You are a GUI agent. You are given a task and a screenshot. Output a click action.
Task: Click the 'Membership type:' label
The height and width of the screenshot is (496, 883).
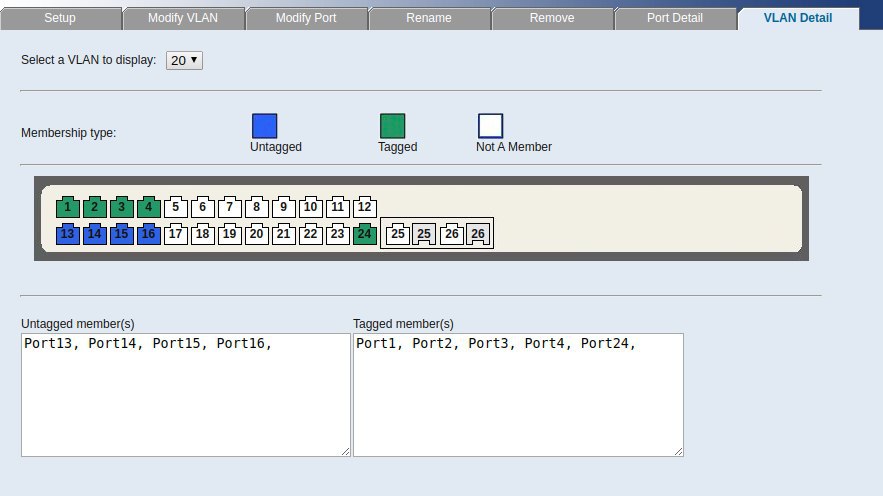[x=68, y=133]
